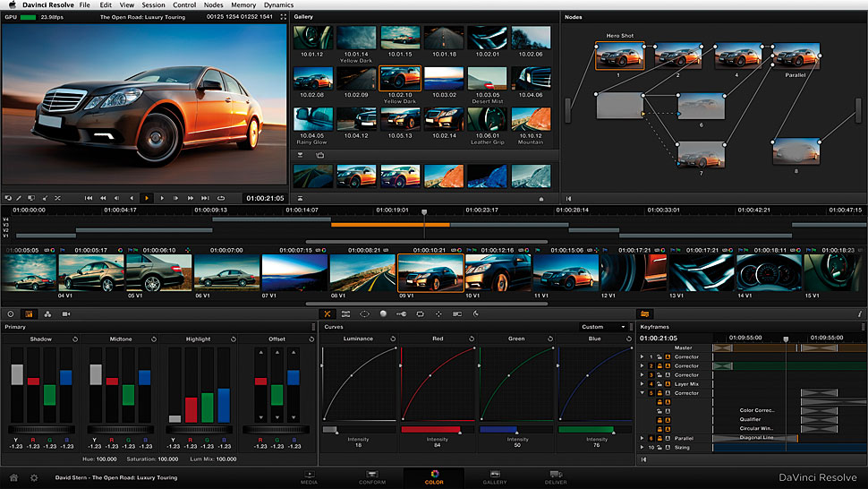Open the RGB mixer palette icon
Image resolution: width=868 pixels, height=489 pixels.
coord(47,314)
